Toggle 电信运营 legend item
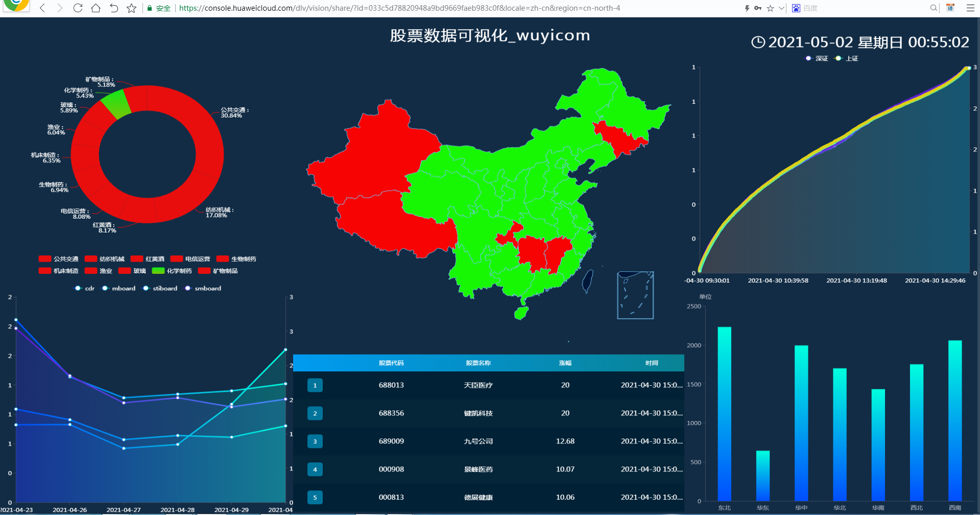Viewport: 980px width, 515px height. coord(190,259)
